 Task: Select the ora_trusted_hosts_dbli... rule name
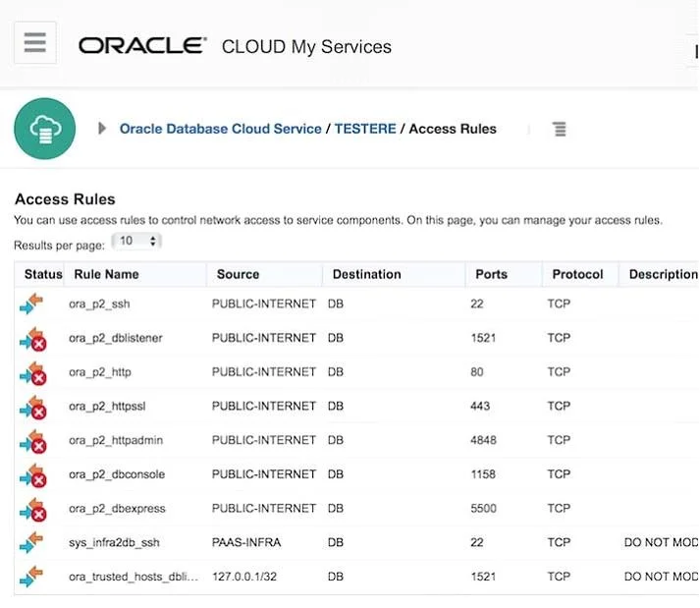point(134,577)
